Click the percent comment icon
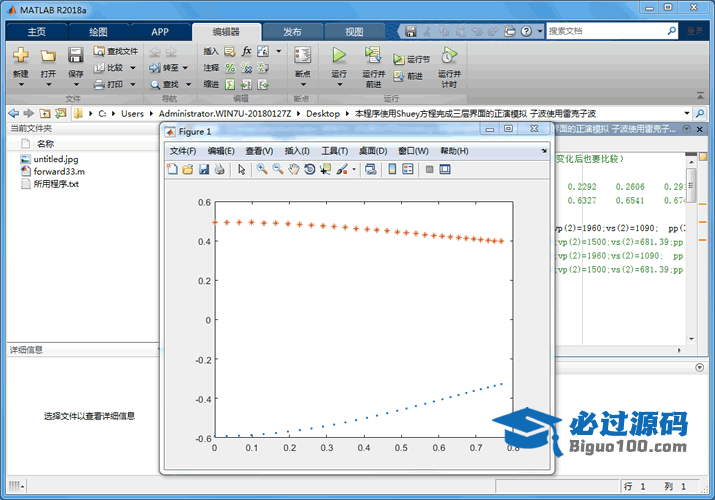 (x=230, y=68)
